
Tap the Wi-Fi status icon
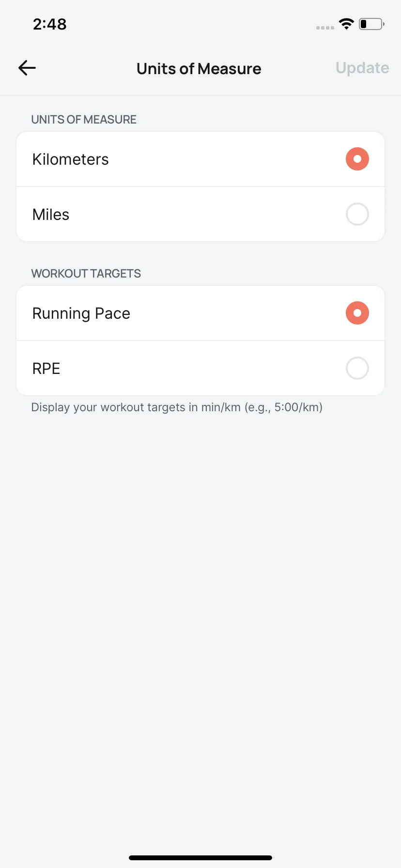346,24
